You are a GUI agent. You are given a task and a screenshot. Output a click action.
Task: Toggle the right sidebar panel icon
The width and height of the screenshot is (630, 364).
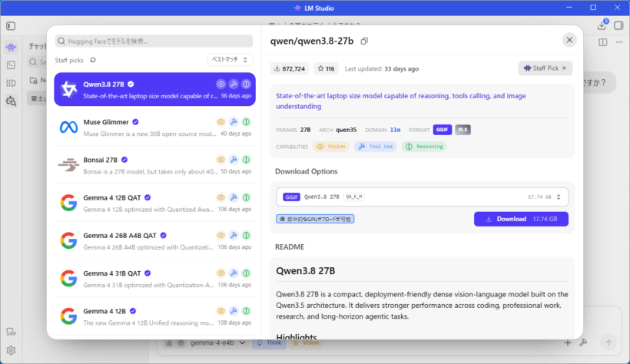[618, 25]
